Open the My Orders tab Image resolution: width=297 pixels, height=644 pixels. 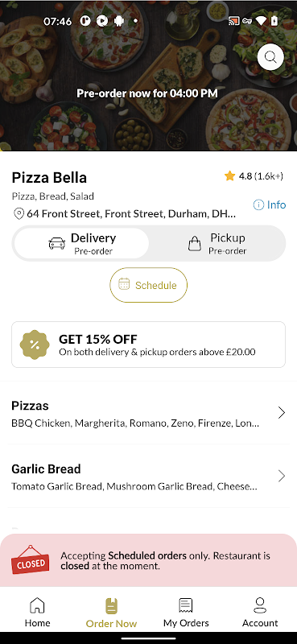pos(186,613)
